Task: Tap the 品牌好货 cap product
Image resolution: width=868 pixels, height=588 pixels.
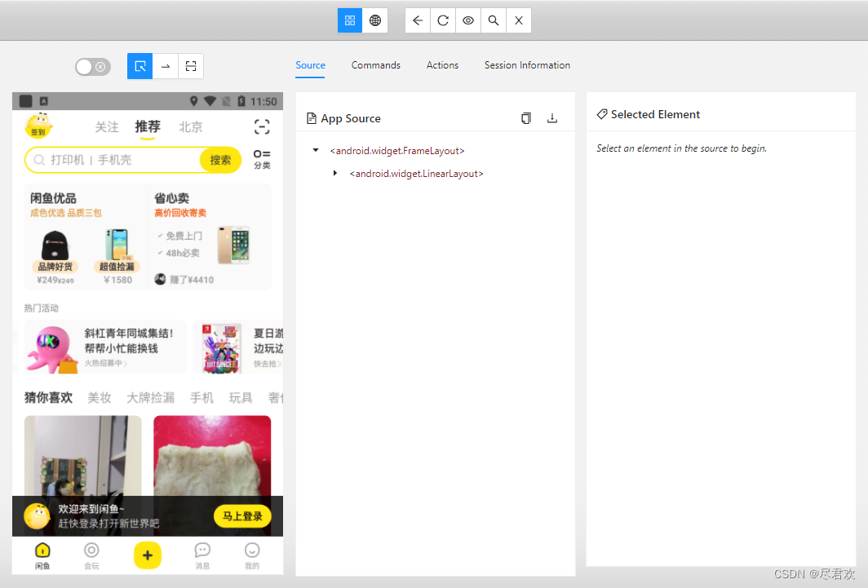Action: point(55,252)
